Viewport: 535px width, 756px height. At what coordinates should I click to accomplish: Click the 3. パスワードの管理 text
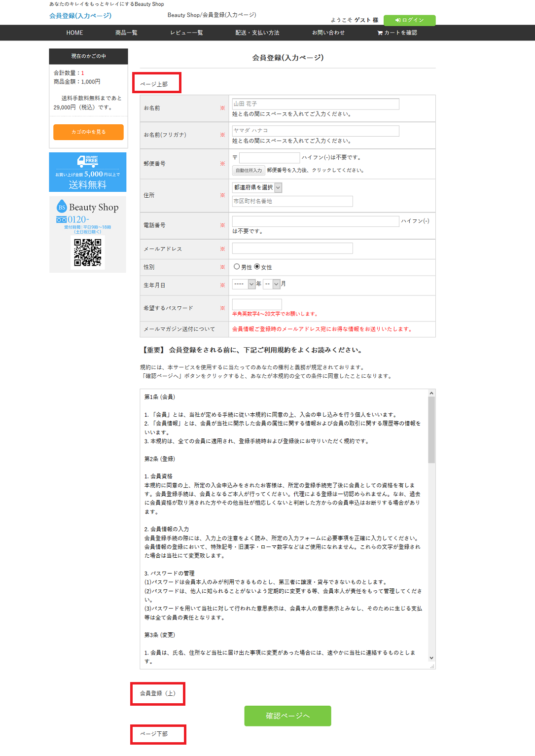(170, 573)
